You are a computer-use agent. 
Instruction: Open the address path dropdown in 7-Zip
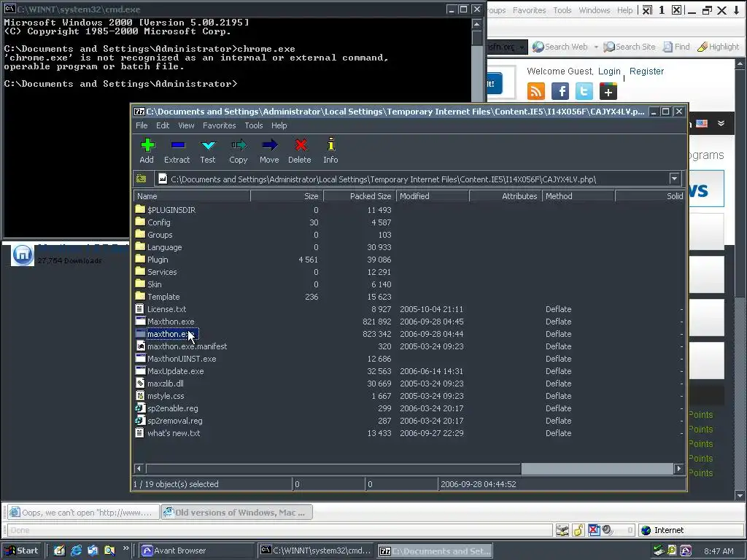point(674,179)
